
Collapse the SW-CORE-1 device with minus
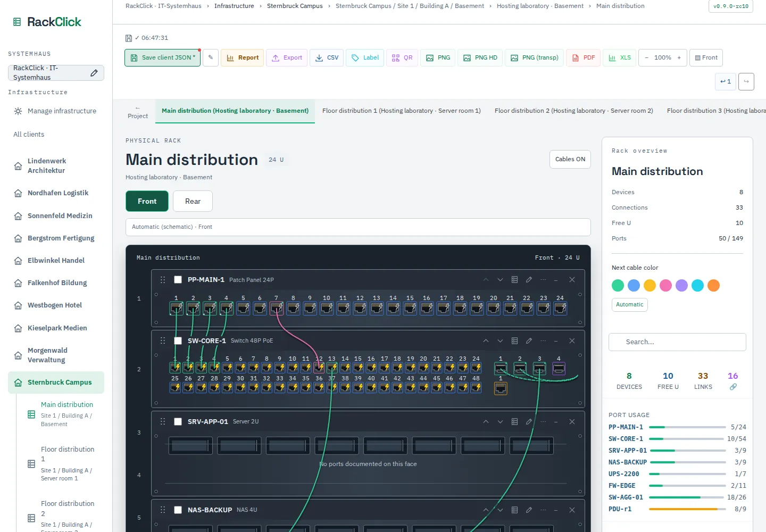[x=556, y=341]
